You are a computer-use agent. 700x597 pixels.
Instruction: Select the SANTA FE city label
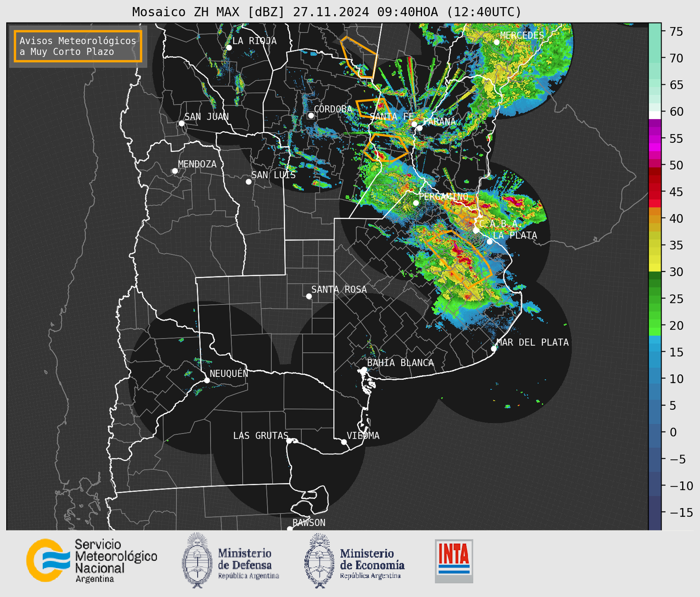392,117
